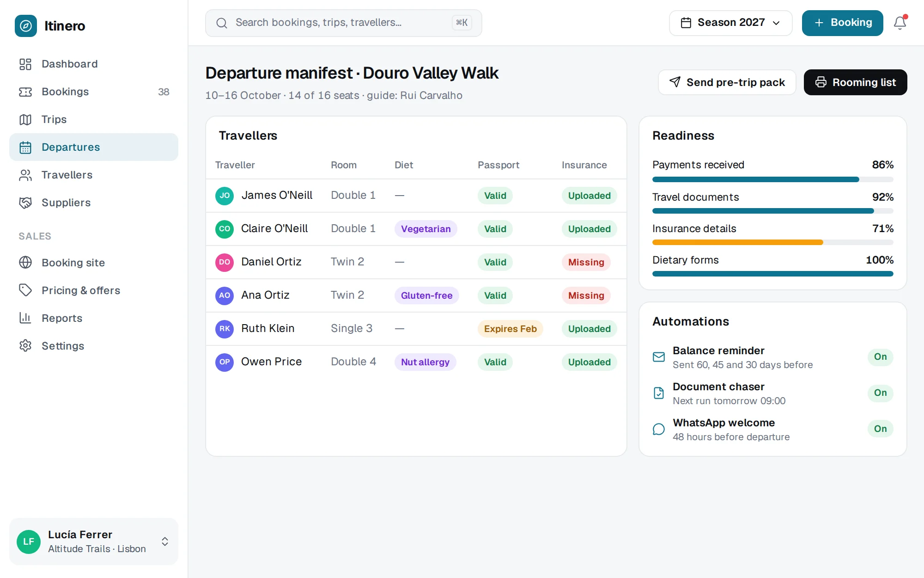Screen dimensions: 924x578
Task: Click Daniel Ortiz's Missing insurance badge
Action: pos(586,262)
